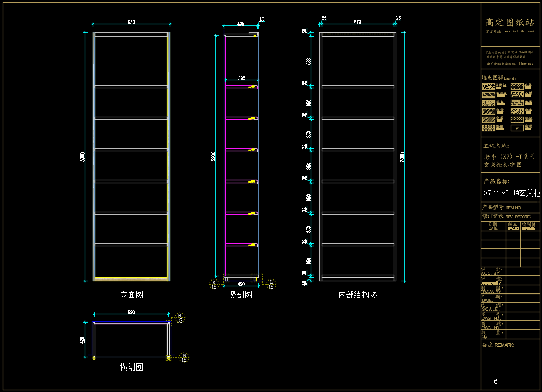Image resolution: width=542 pixels, height=392 pixels.
Task: Select the 横剖图 view caption
Action: pos(132,367)
